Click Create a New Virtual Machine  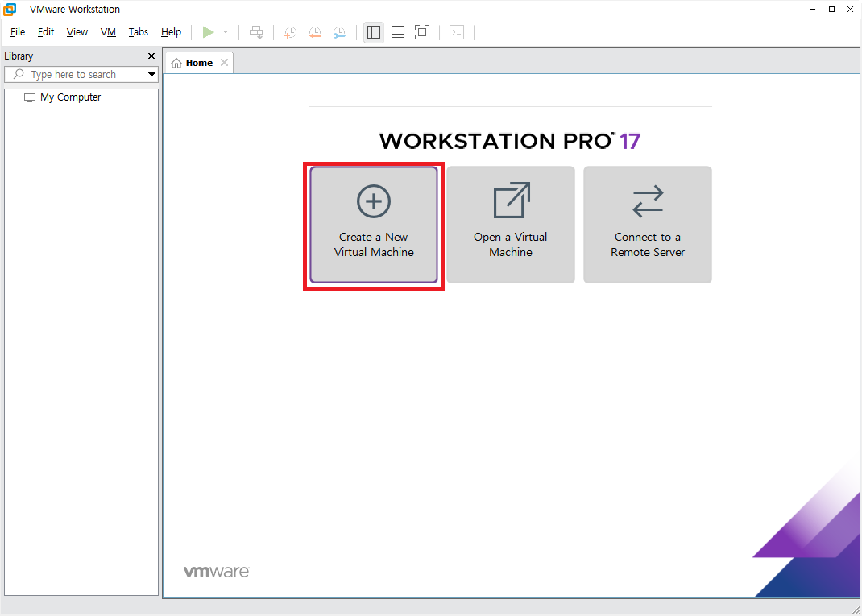(374, 225)
